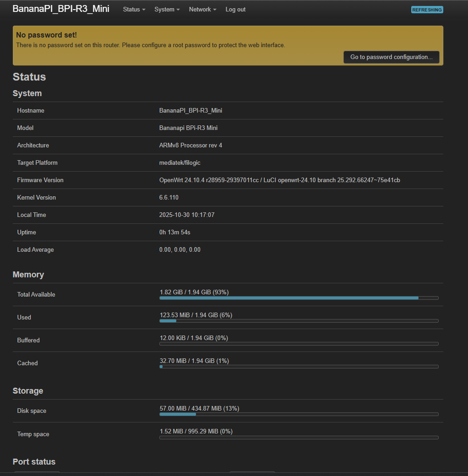Click the Total Available memory progress bar
Screen dimensions: 468x476
coord(299,298)
